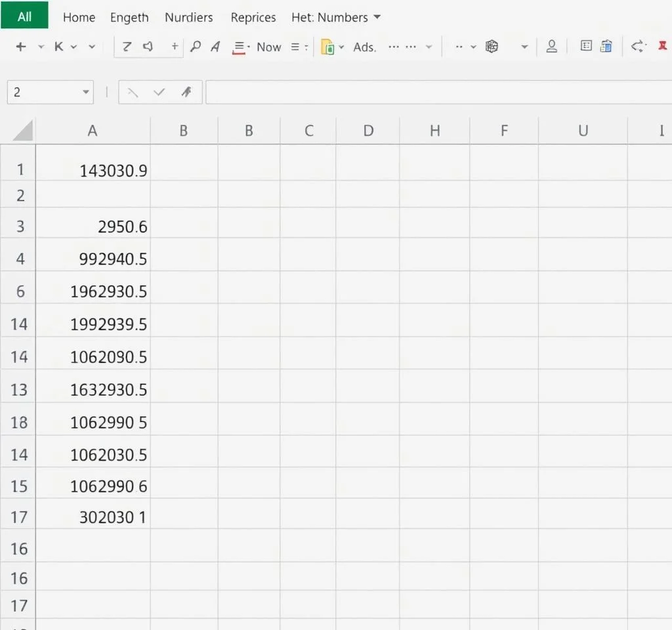
Task: Open the name box dropdown arrow
Action: (86, 93)
